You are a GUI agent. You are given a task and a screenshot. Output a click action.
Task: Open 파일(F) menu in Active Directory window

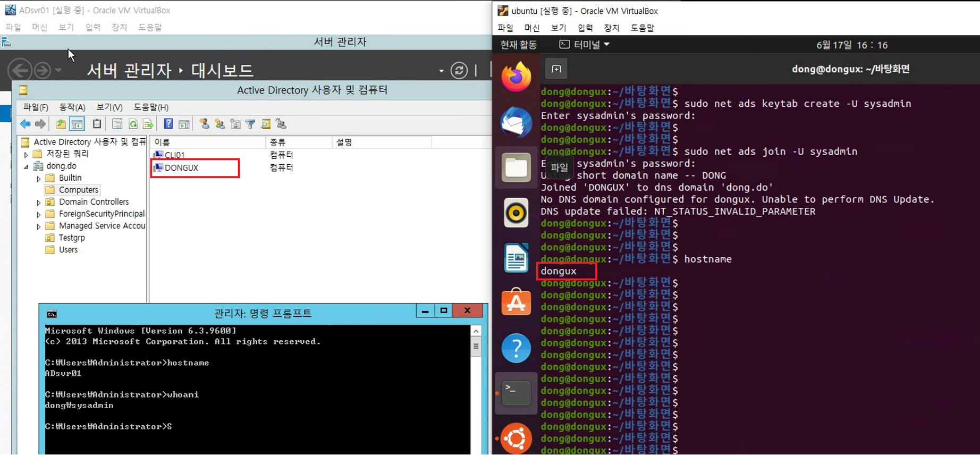pos(36,107)
